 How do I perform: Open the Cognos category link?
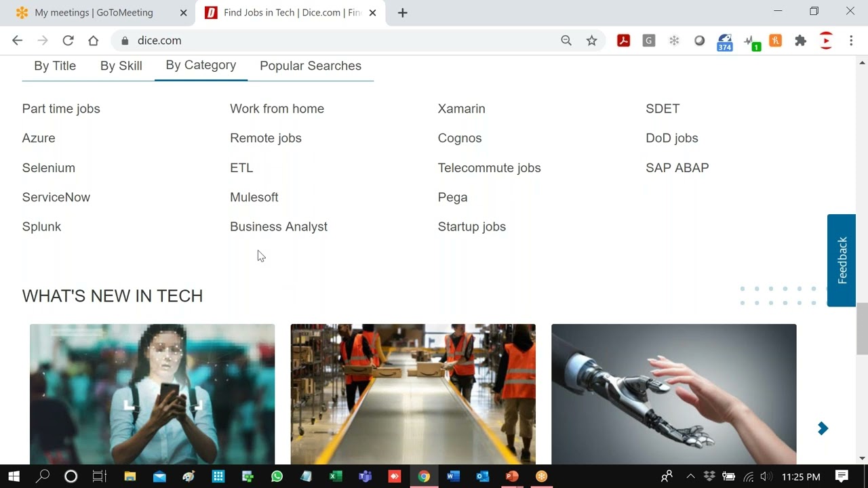[460, 138]
